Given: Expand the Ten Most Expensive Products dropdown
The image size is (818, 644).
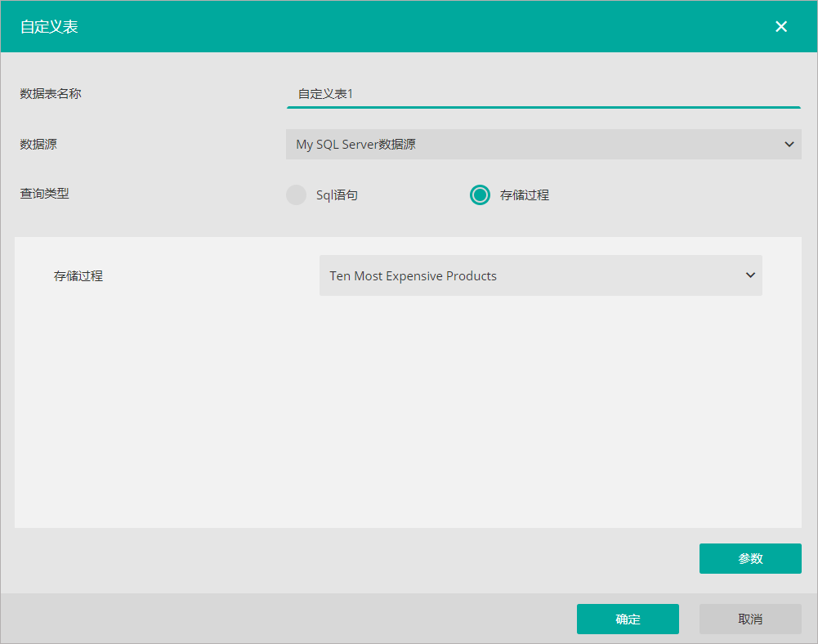Looking at the screenshot, I should tap(540, 276).
